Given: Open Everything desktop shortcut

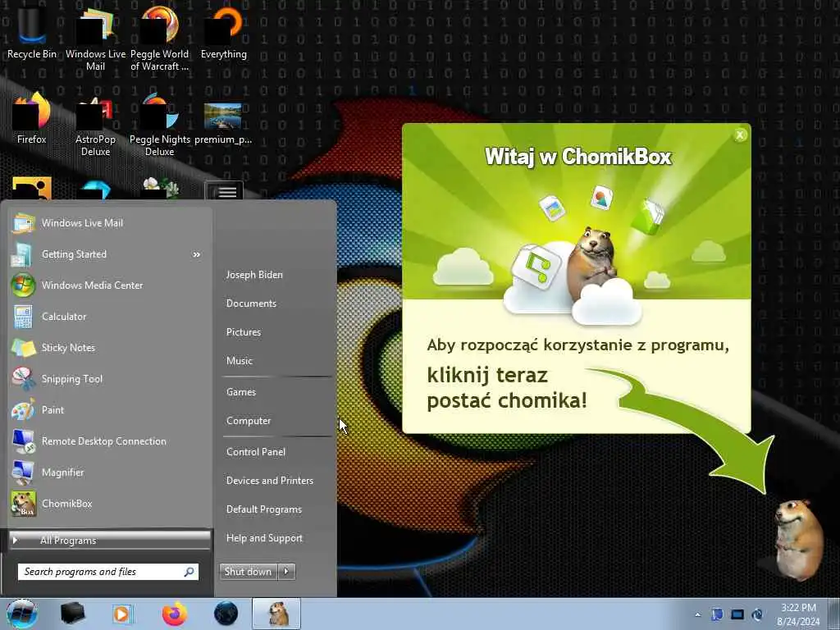Looking at the screenshot, I should [x=223, y=32].
